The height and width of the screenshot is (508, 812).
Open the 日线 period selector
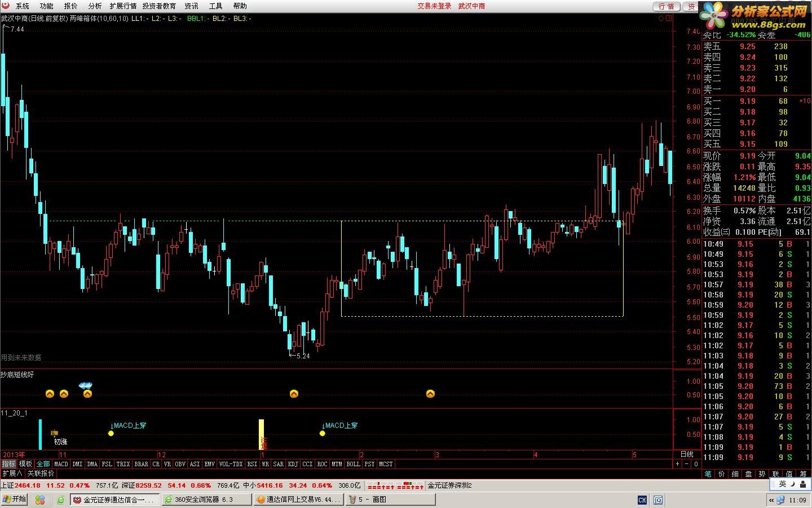tap(687, 454)
